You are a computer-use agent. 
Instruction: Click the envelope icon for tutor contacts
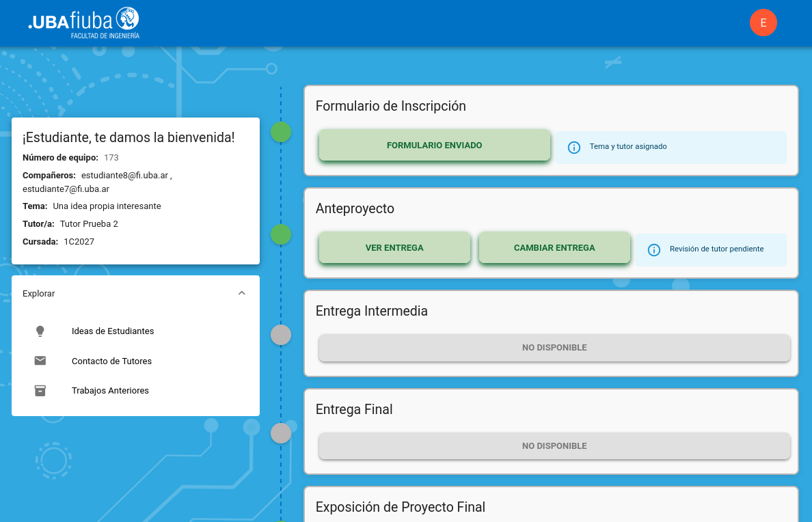coord(40,361)
